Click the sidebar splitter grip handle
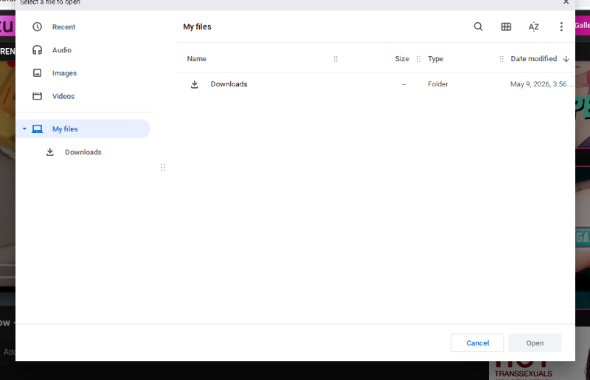Screen dimensions: 590x380 (x=163, y=167)
